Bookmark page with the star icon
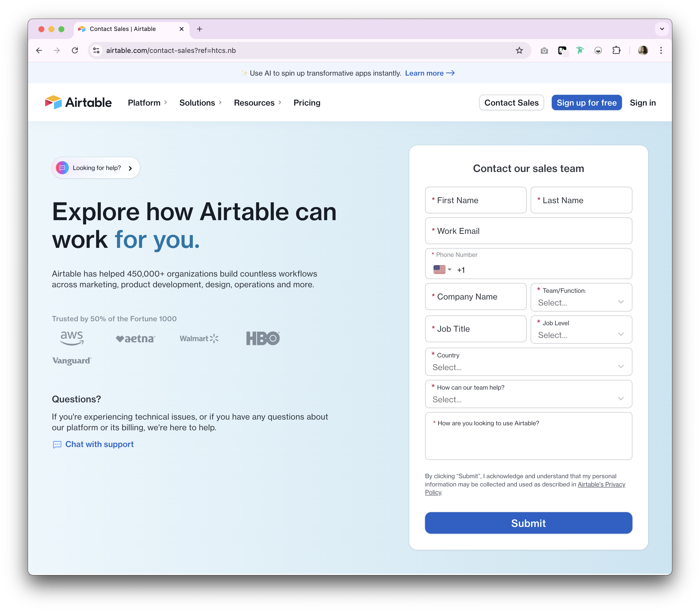Screen dimensions: 700x612 (x=519, y=51)
